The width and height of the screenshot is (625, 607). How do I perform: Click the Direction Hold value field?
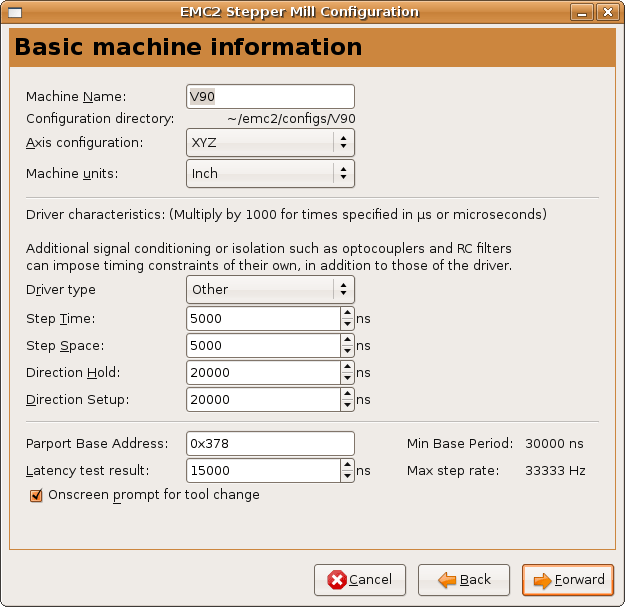(262, 372)
